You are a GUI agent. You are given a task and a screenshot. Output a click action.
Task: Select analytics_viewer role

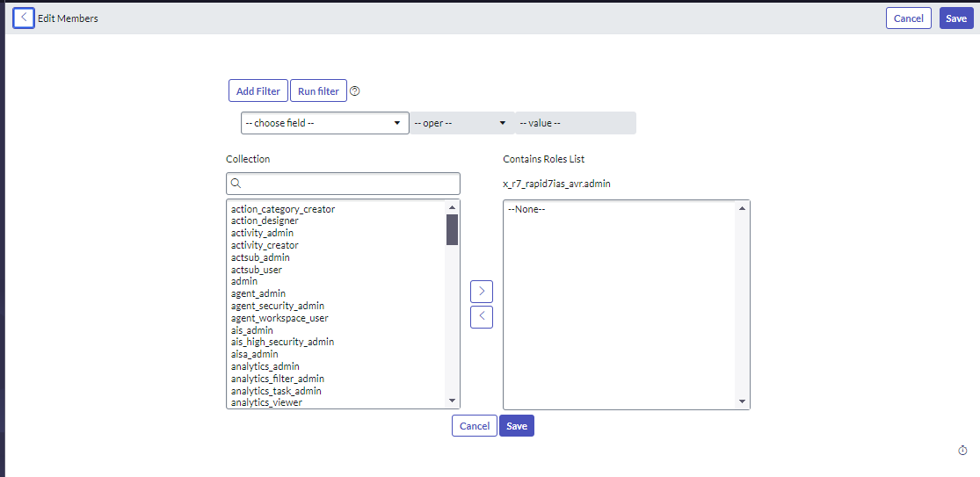tap(266, 402)
